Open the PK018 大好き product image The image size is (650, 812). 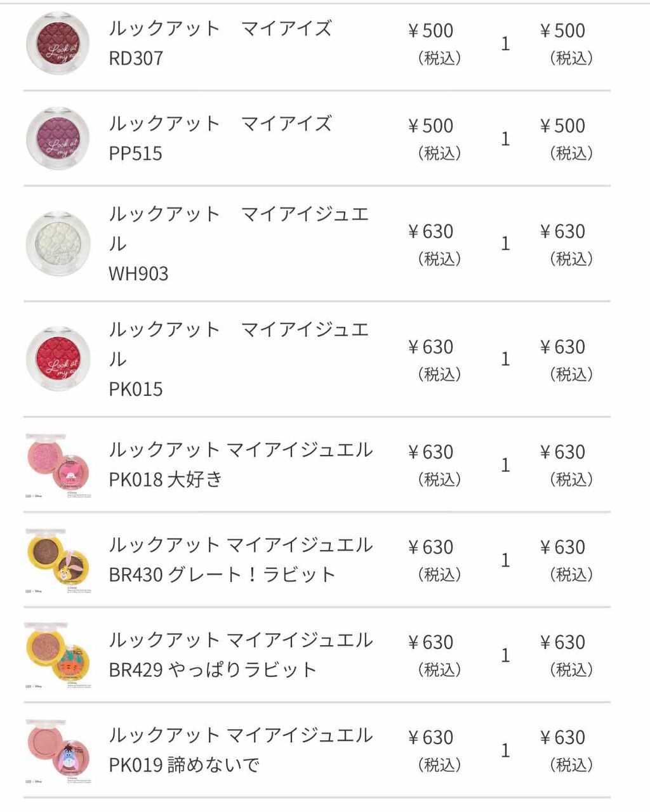[58, 464]
